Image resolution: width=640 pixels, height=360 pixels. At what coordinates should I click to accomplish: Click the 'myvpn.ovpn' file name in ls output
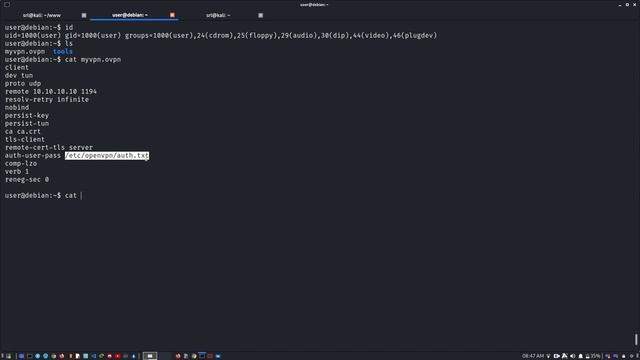click(x=25, y=51)
